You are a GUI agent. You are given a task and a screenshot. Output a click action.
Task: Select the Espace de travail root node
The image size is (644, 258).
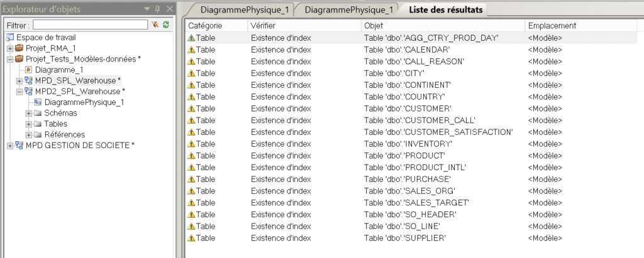point(46,37)
